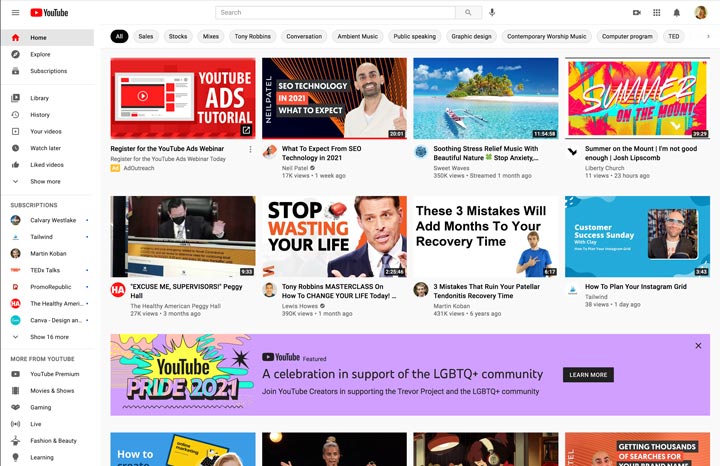Click the LEARN MORE button on Pride banner
720x466 pixels.
pyautogui.click(x=588, y=375)
